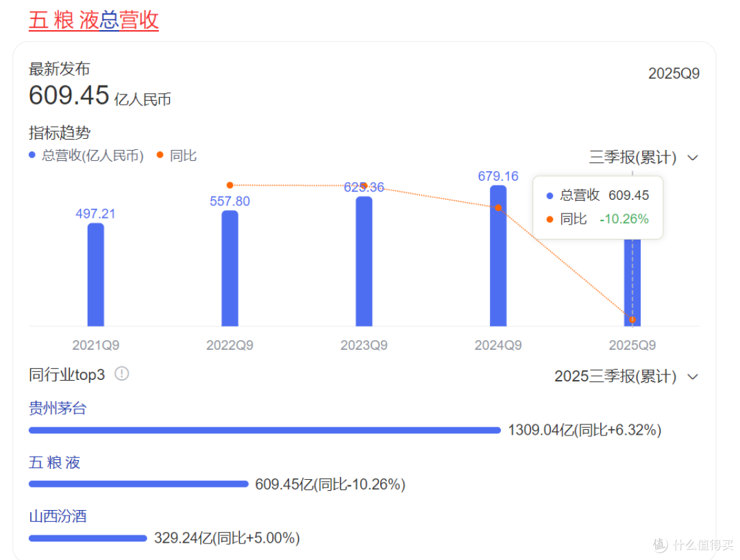This screenshot has height=560, width=740.
Task: Click the 329.24亿(同比+5.00%) value text
Action: point(227,538)
